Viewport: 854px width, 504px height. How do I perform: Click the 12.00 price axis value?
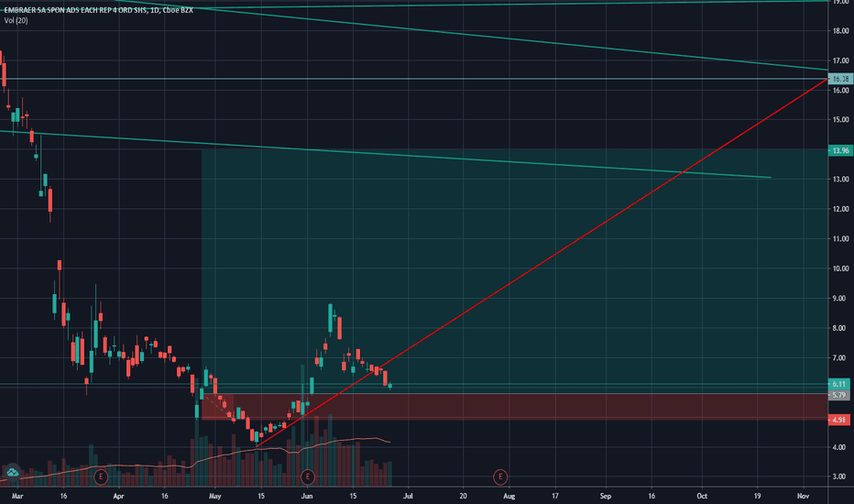coord(841,209)
